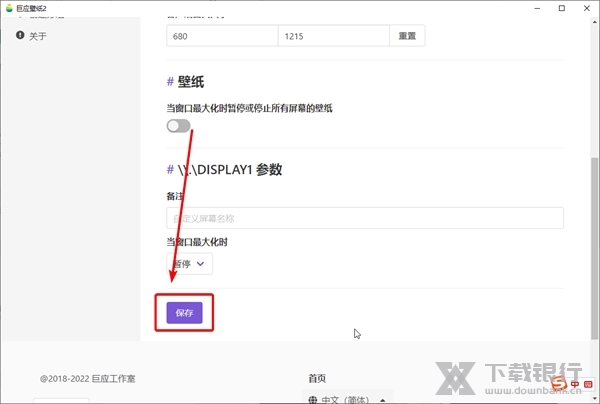
Task: Click the # anchor before DISPLAY1 参数 heading
Action: click(170, 169)
